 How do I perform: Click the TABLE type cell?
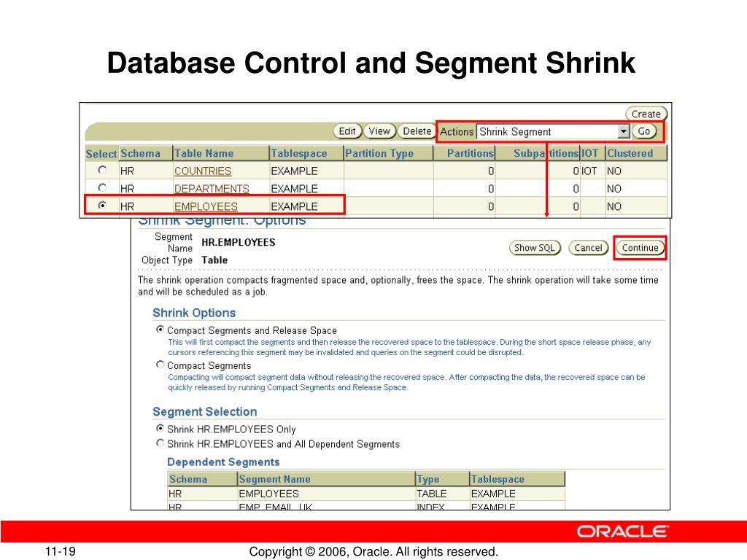(x=432, y=494)
